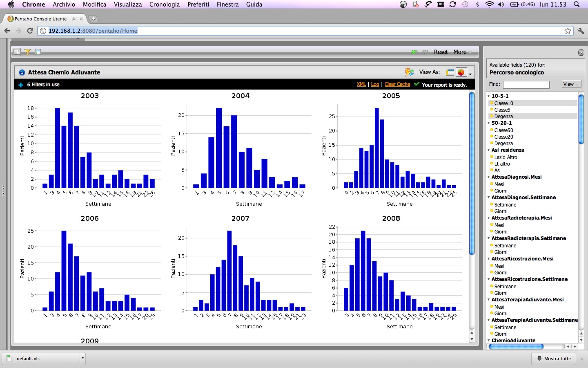Click the yellow funnel filter icon

pos(27,52)
